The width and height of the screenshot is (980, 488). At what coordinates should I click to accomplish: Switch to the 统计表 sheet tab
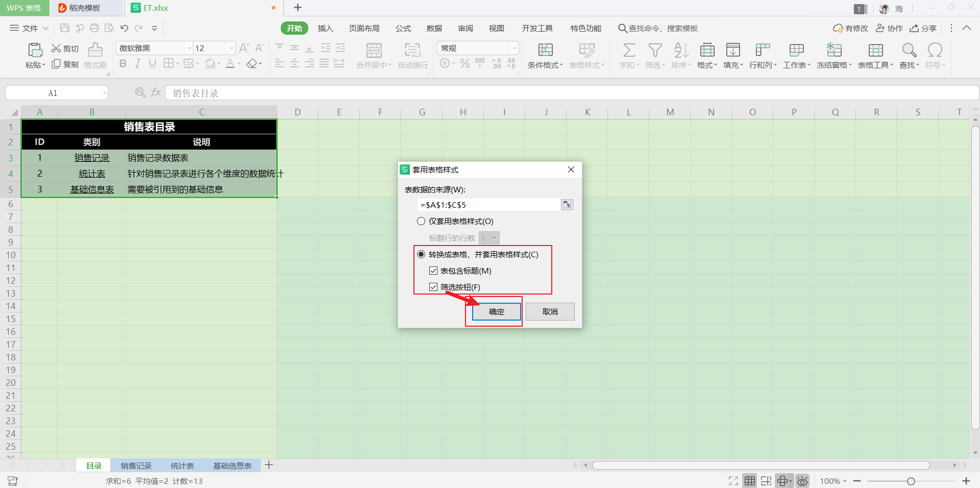(x=182, y=466)
